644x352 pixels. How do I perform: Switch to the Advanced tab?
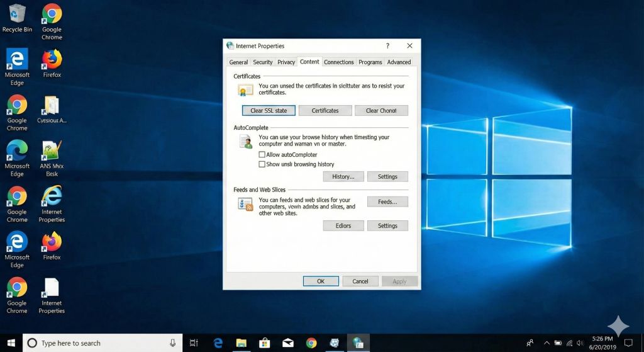pos(399,62)
